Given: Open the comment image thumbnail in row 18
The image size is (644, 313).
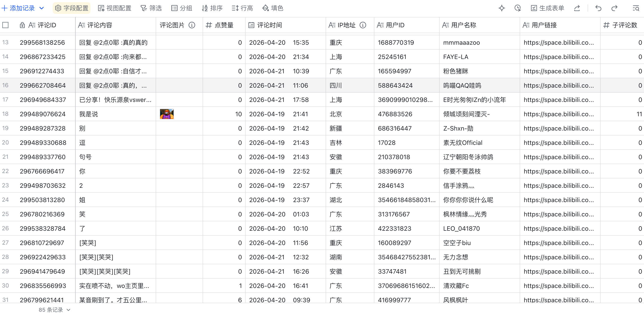Looking at the screenshot, I should [167, 114].
